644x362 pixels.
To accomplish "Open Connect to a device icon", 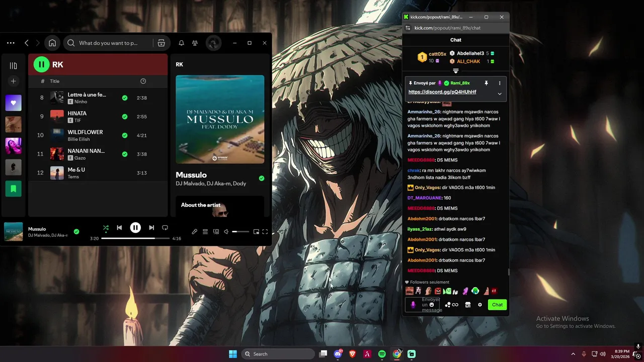I will coord(216,232).
